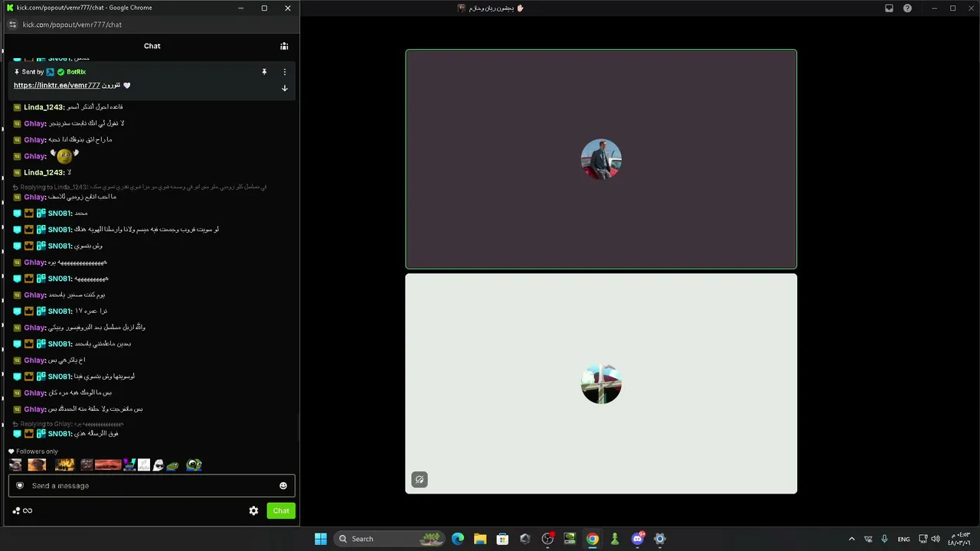Switch to Google Chrome on taskbar

(x=592, y=539)
